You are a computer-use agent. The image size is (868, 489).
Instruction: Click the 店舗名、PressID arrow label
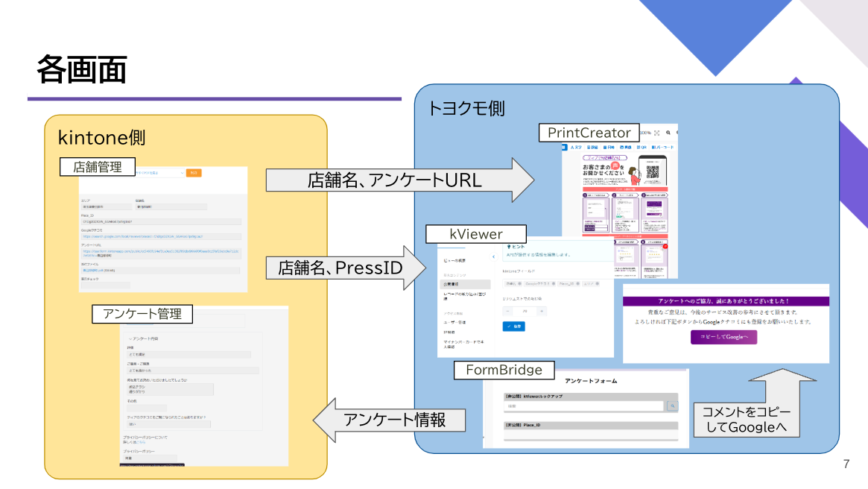(340, 268)
